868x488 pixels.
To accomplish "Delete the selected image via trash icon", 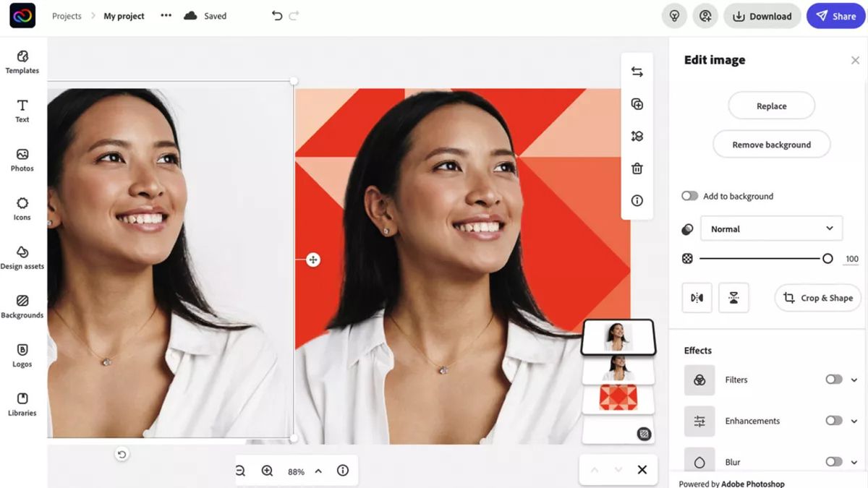I will [637, 168].
